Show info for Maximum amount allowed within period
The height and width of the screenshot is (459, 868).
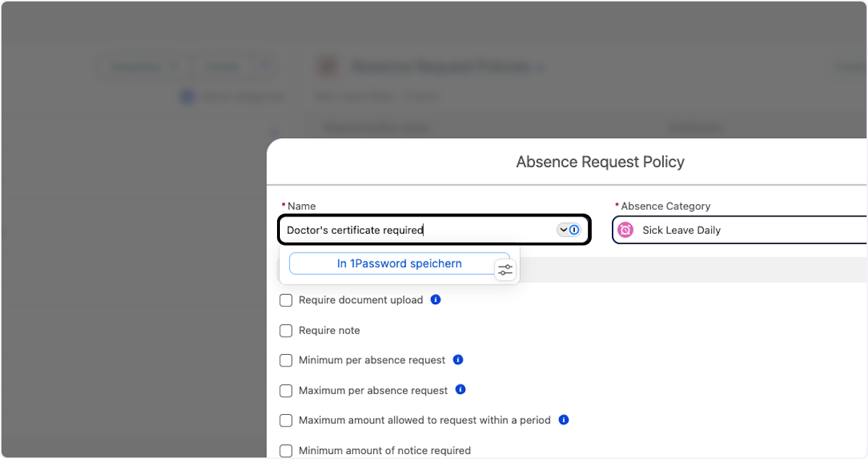(x=563, y=420)
